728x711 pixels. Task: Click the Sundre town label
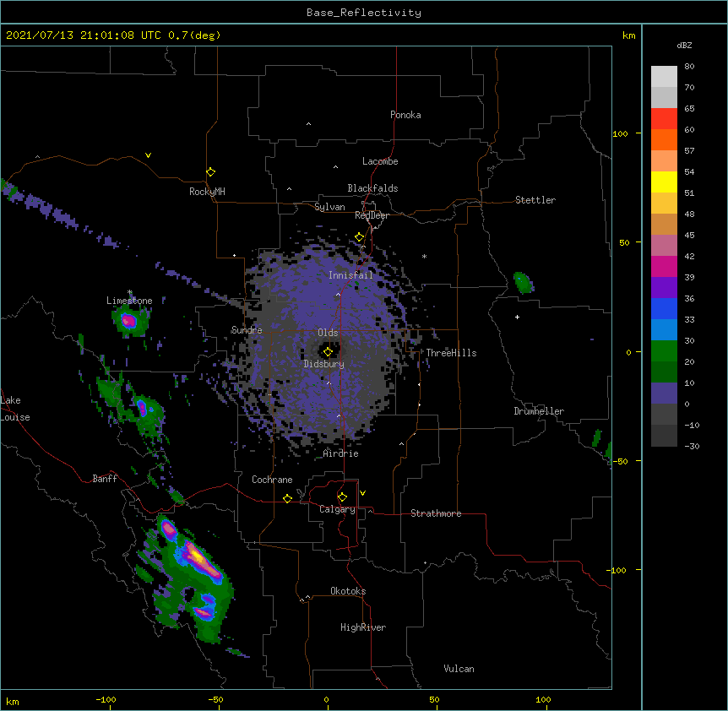[247, 330]
